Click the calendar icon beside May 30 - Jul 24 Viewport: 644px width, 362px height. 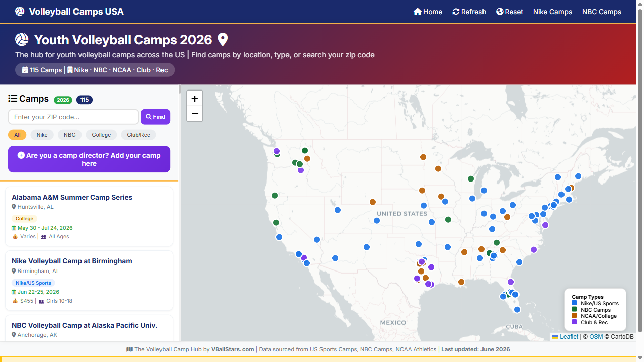[x=14, y=228]
